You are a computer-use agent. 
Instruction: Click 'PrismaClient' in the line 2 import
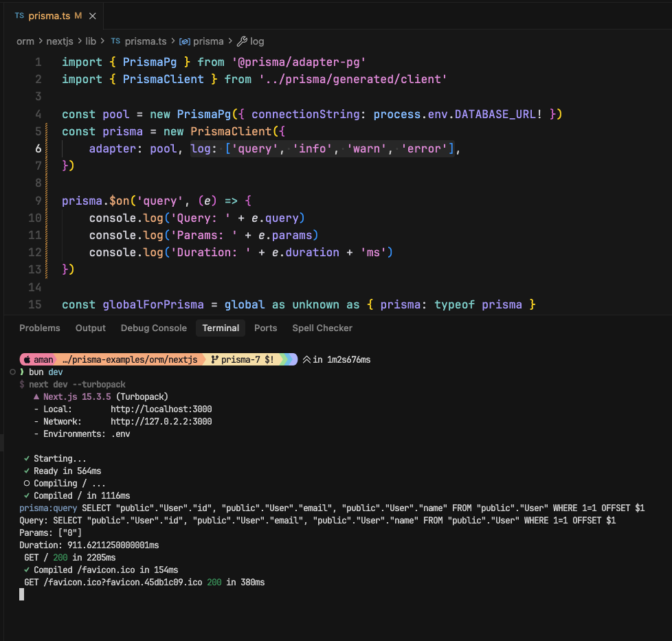[x=164, y=79]
